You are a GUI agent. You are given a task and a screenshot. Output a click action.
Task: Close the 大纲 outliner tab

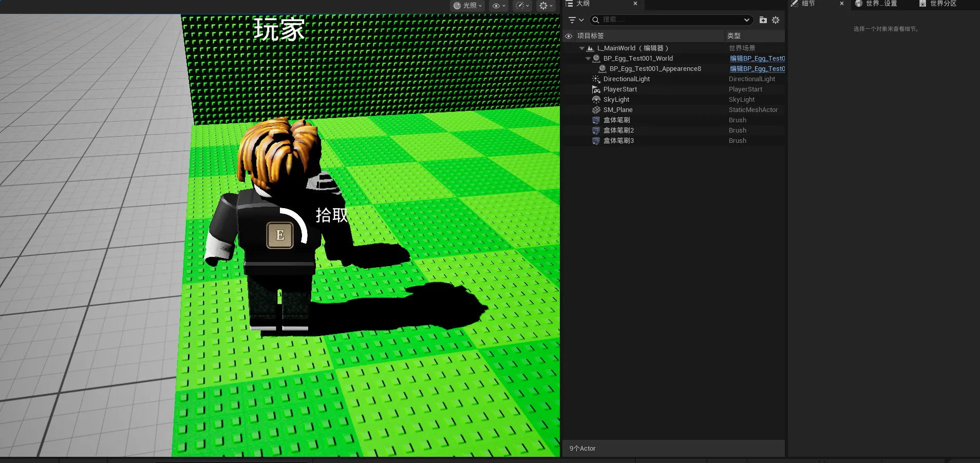[x=635, y=4]
